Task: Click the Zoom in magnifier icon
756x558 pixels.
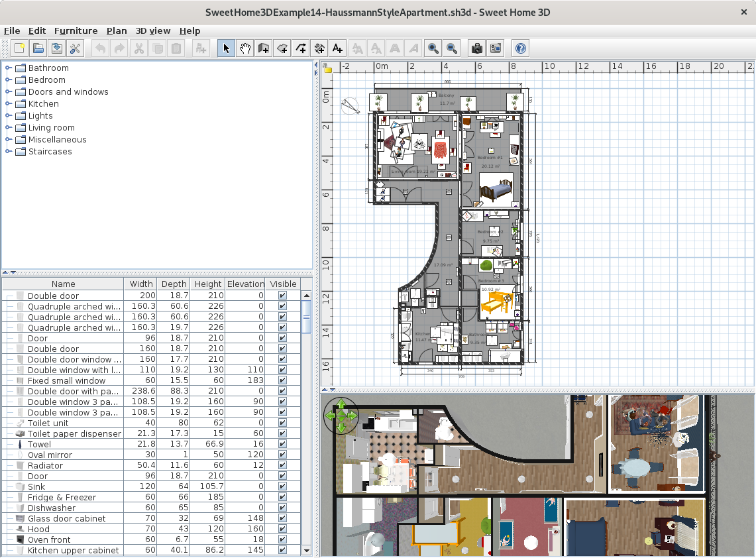Action: 433,48
